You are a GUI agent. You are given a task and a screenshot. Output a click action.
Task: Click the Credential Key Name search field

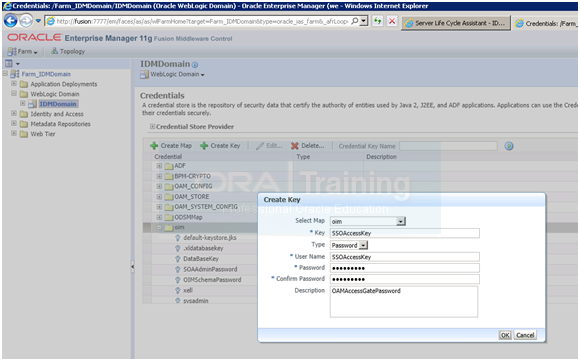pyautogui.click(x=448, y=146)
